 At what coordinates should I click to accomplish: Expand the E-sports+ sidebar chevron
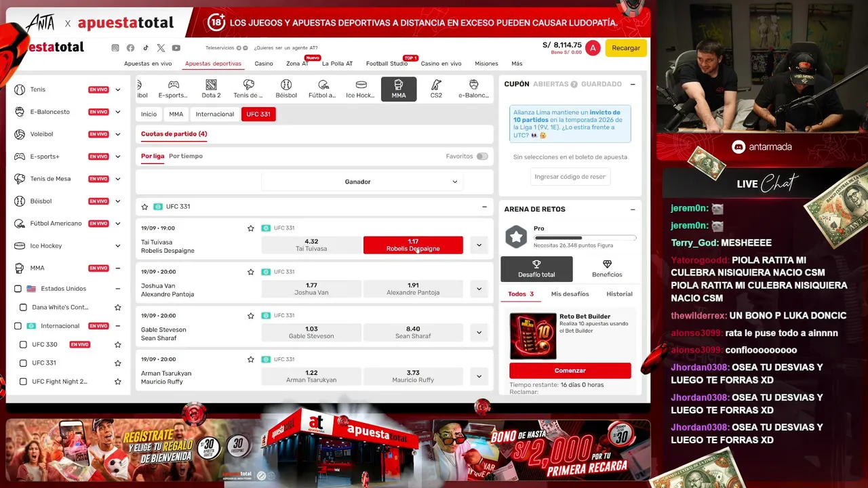(x=118, y=157)
